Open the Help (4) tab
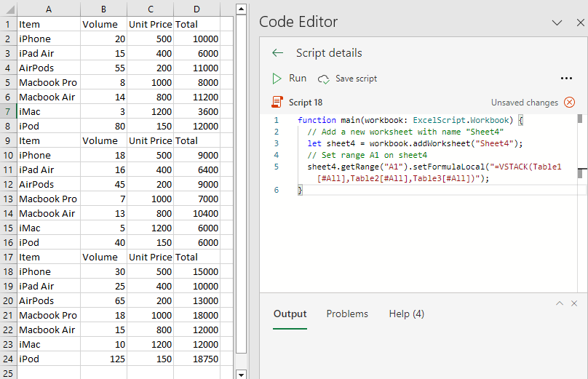Image resolution: width=588 pixels, height=379 pixels. click(407, 314)
